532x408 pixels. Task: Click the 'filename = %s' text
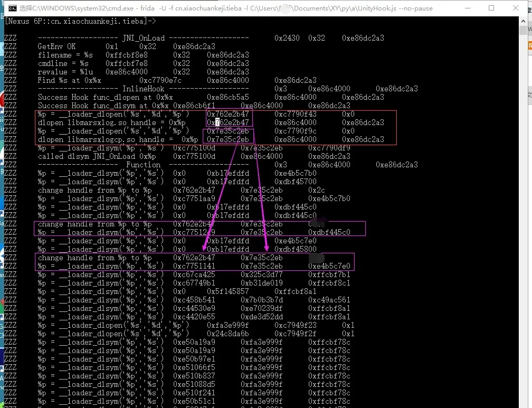(65, 55)
